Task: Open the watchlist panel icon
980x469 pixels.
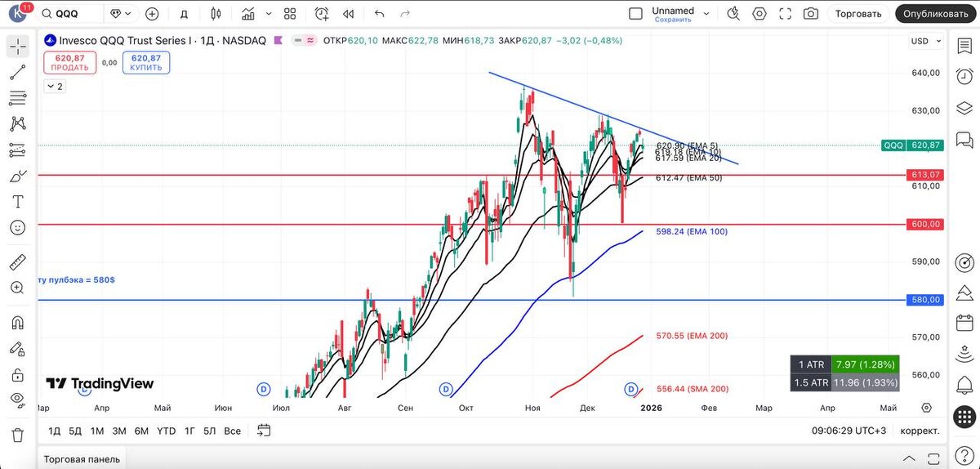Action: pos(964,47)
